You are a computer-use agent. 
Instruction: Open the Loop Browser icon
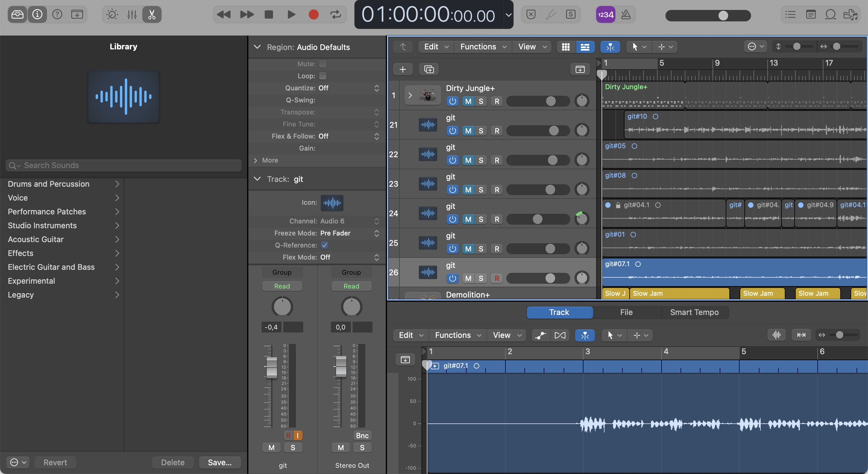click(x=830, y=14)
